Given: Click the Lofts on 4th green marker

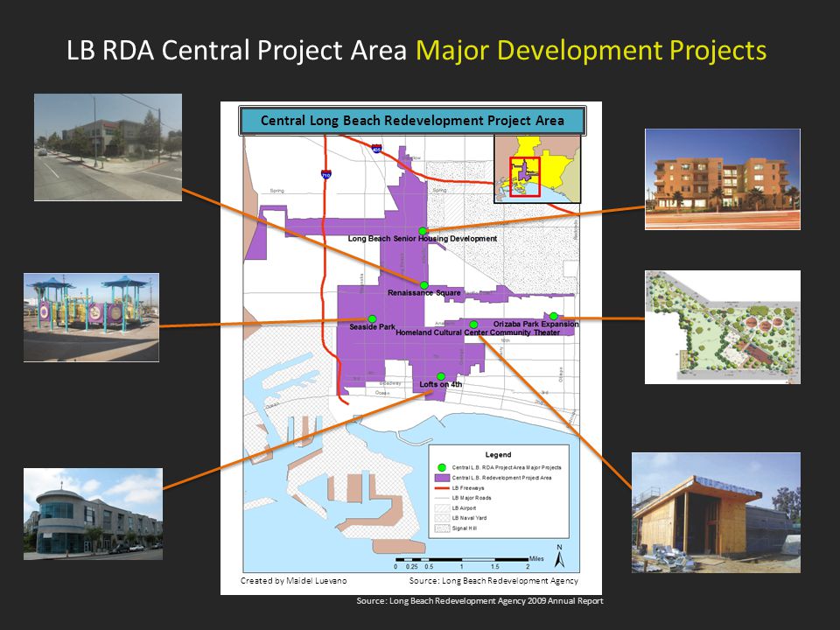Looking at the screenshot, I should pos(441,376).
